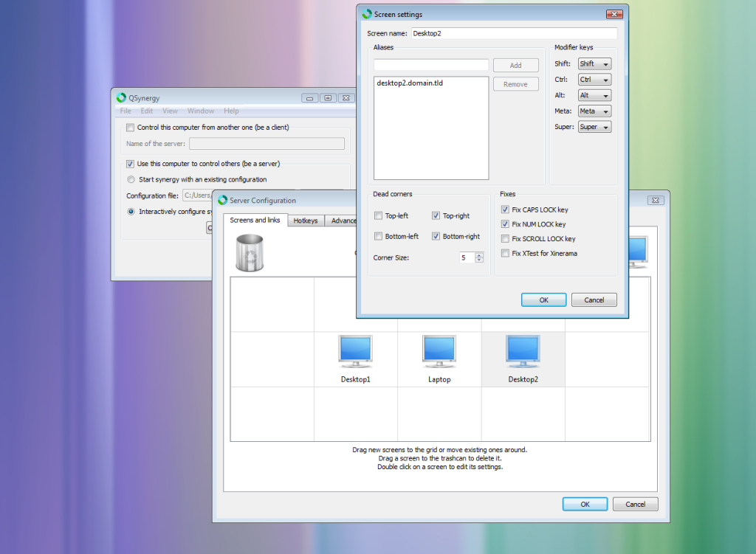Image resolution: width=756 pixels, height=554 pixels.
Task: Click the new alias text field
Action: (431, 65)
